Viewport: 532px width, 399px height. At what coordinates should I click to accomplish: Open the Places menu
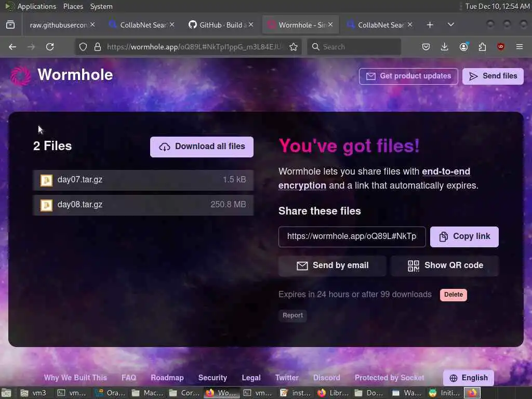pos(73,6)
